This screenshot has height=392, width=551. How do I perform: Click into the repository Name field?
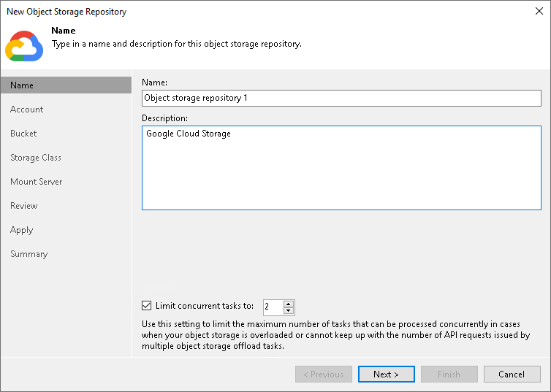341,98
